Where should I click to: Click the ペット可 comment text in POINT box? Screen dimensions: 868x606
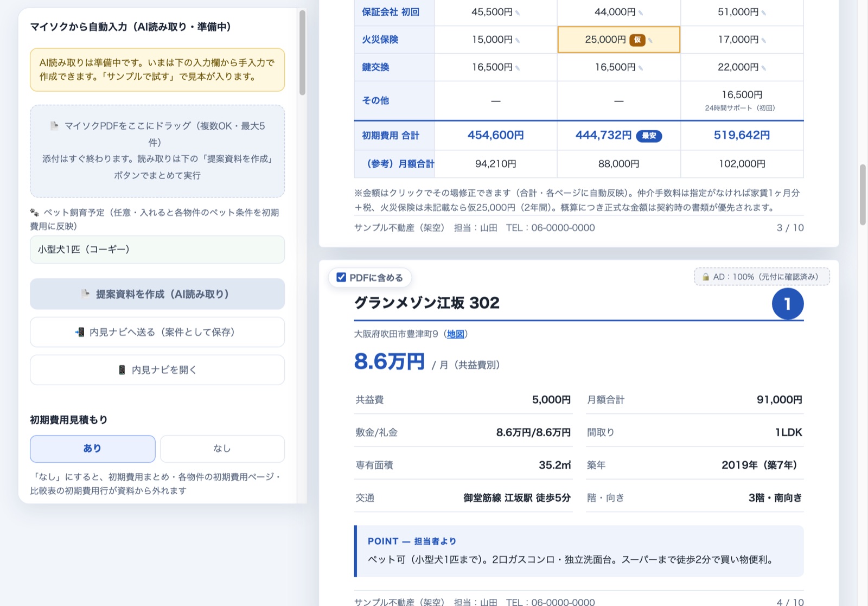(570, 559)
